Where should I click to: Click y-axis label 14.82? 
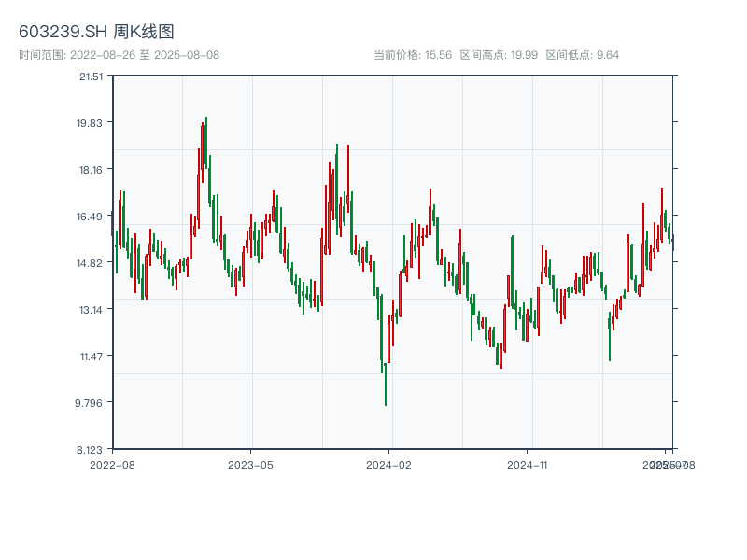pos(90,263)
